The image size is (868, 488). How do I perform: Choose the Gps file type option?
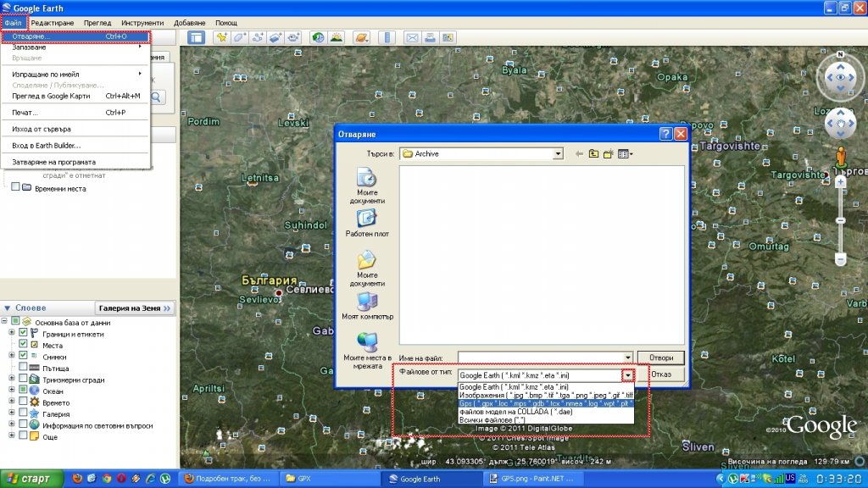pyautogui.click(x=545, y=404)
